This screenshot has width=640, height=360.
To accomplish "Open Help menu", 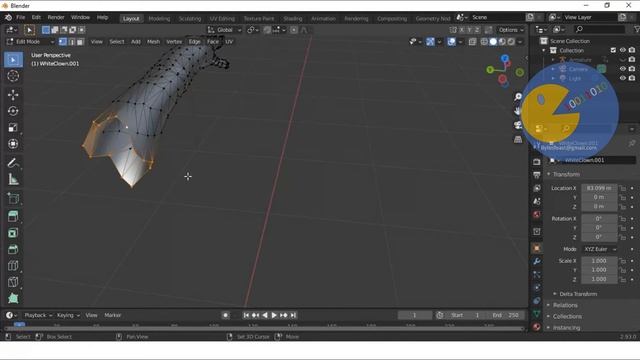I will pos(102,17).
